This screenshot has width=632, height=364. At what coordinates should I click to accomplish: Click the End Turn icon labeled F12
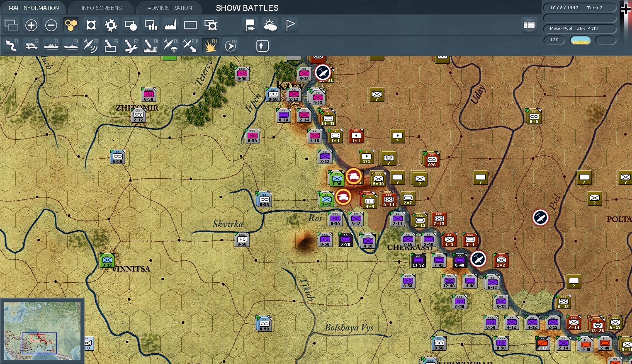click(230, 46)
